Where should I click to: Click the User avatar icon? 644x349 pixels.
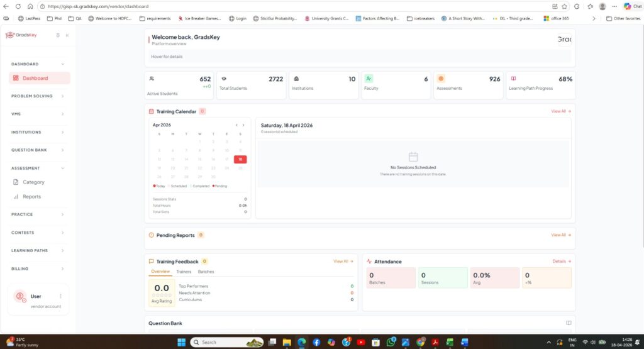pyautogui.click(x=19, y=296)
